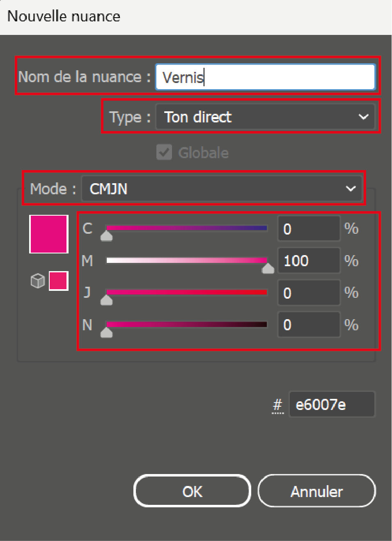Viewport: 392px width, 541px height.
Task: Click the Noir slider handle
Action: tap(107, 332)
